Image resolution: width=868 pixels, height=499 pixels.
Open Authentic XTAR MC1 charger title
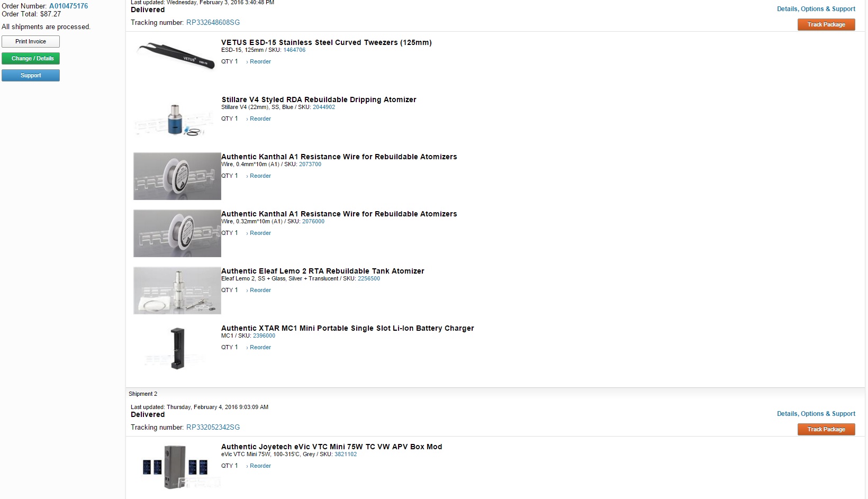[347, 328]
